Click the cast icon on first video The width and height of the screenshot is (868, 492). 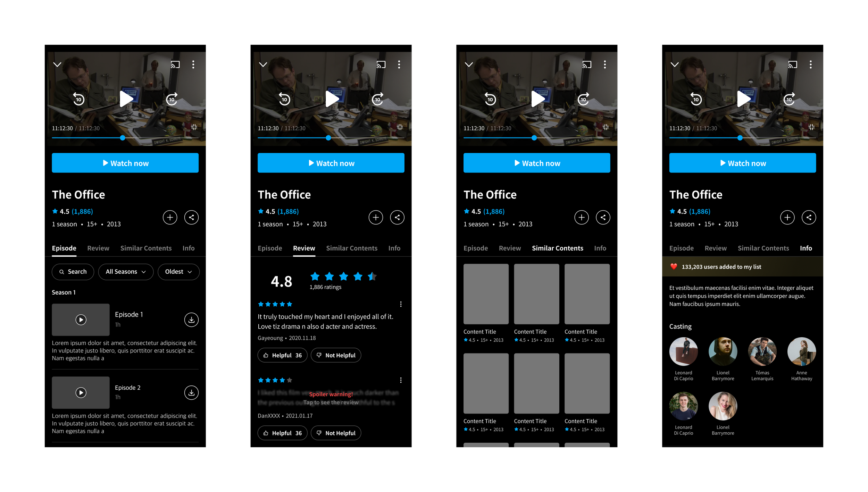175,65
